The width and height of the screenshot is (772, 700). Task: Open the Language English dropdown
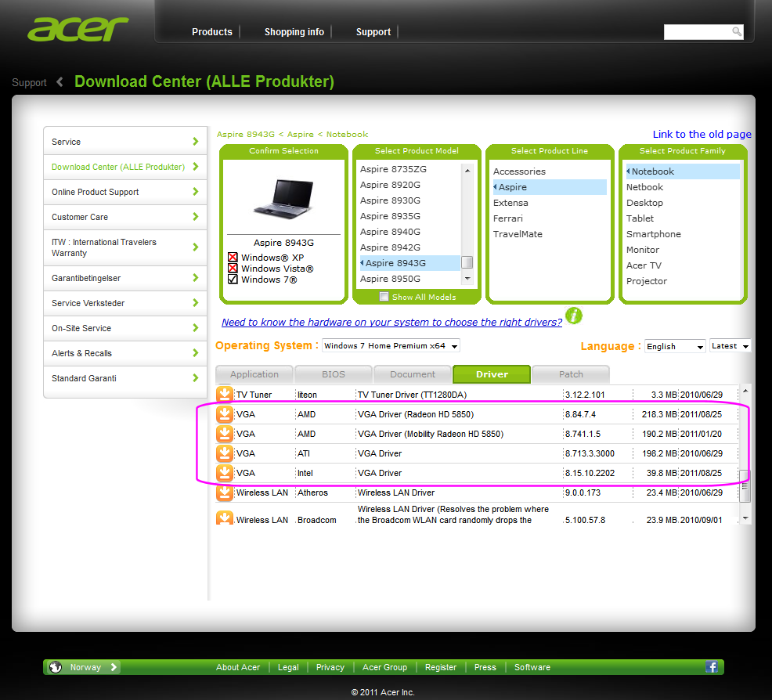click(x=675, y=346)
